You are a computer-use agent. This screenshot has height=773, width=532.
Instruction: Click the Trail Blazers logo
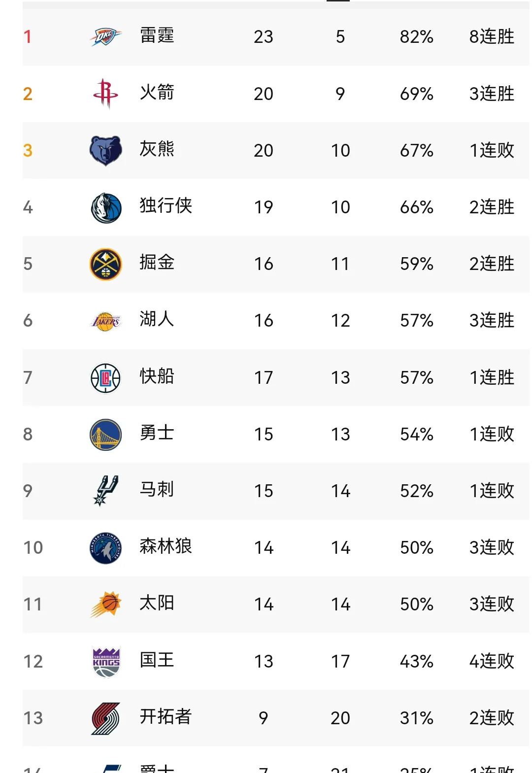pos(105,718)
